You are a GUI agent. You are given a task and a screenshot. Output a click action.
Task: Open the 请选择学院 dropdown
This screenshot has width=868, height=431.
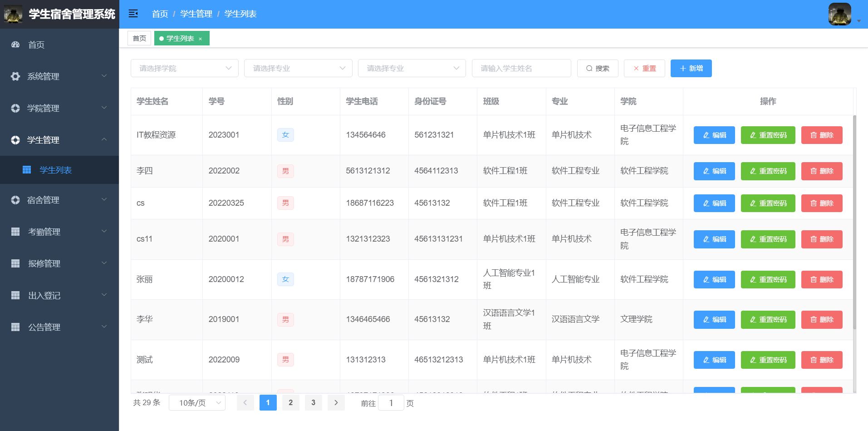point(185,68)
